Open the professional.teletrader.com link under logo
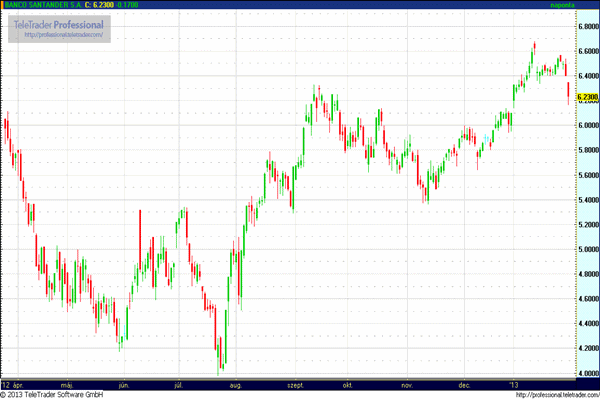The width and height of the screenshot is (600, 400). pos(60,35)
